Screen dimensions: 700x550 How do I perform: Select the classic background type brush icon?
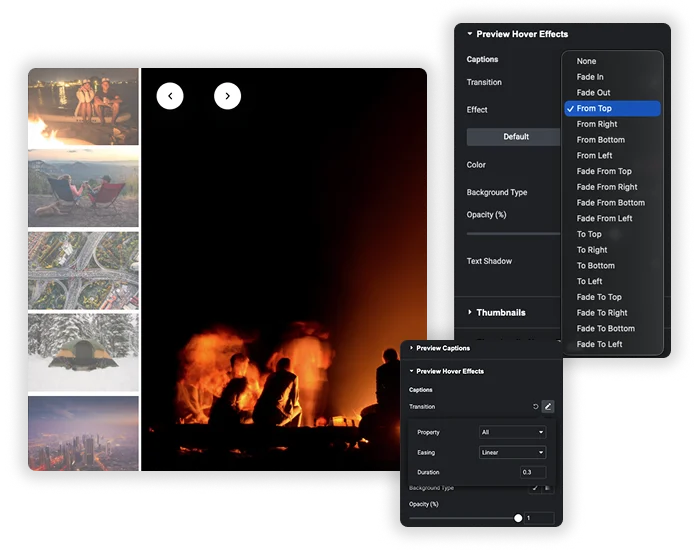(535, 488)
